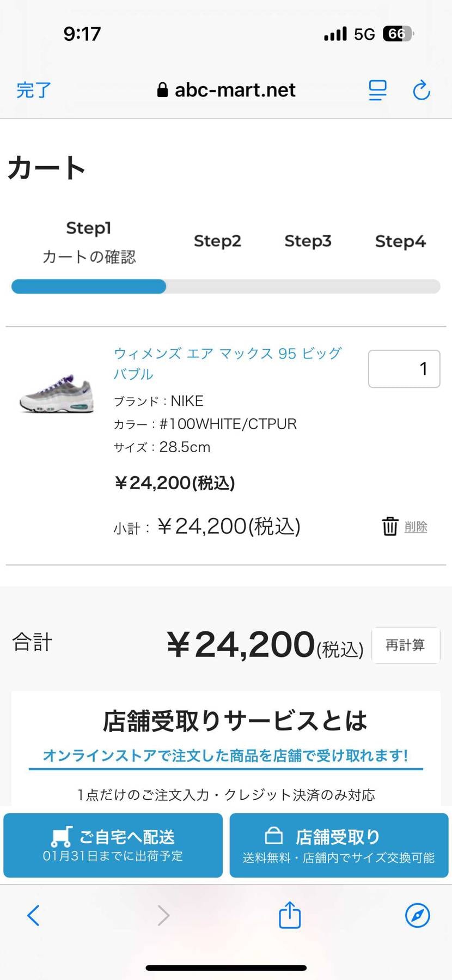Select the Step3 tab
Viewport: 452px width, 980px height.
(x=308, y=241)
